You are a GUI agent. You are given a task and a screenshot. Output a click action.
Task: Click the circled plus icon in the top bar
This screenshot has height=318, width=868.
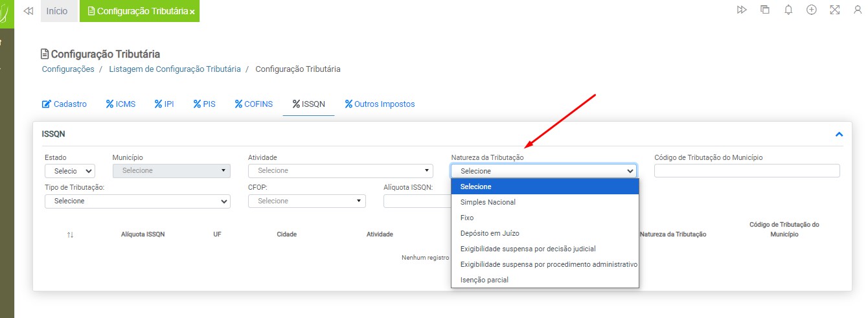click(x=811, y=10)
